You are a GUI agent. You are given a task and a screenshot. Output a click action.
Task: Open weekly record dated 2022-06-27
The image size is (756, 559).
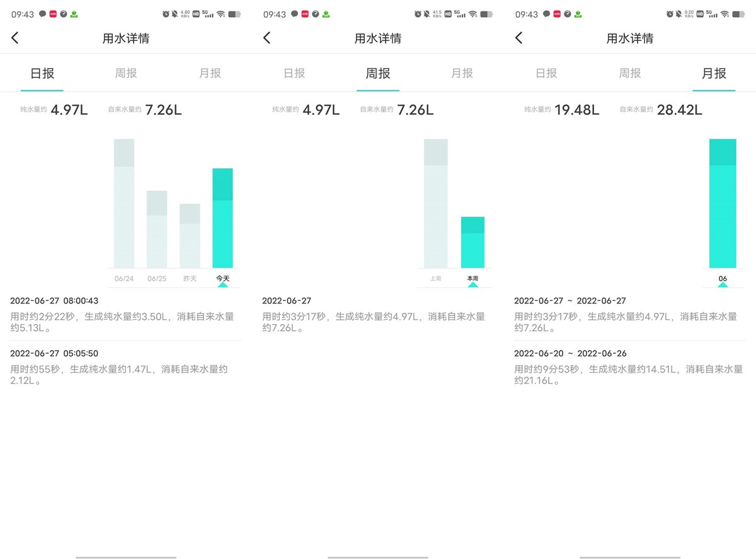[378, 314]
